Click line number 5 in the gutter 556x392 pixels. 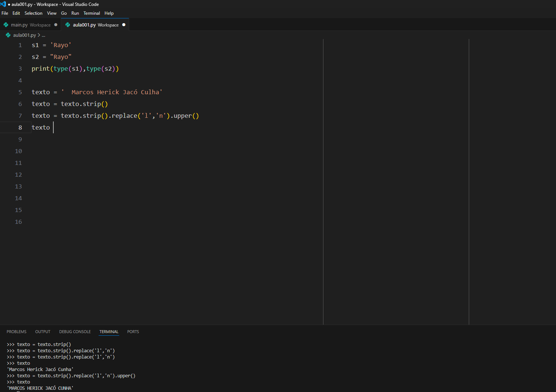click(20, 92)
